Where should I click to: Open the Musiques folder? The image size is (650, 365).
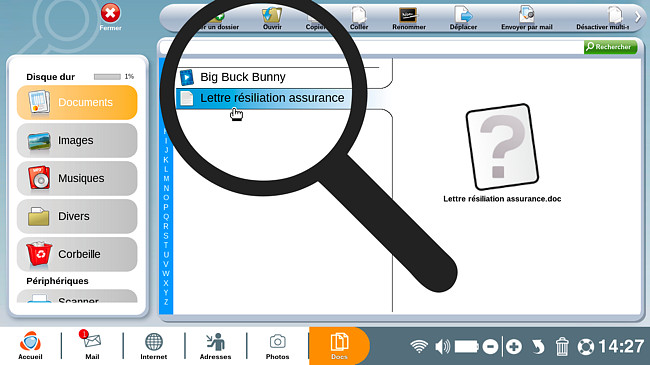[x=77, y=178]
